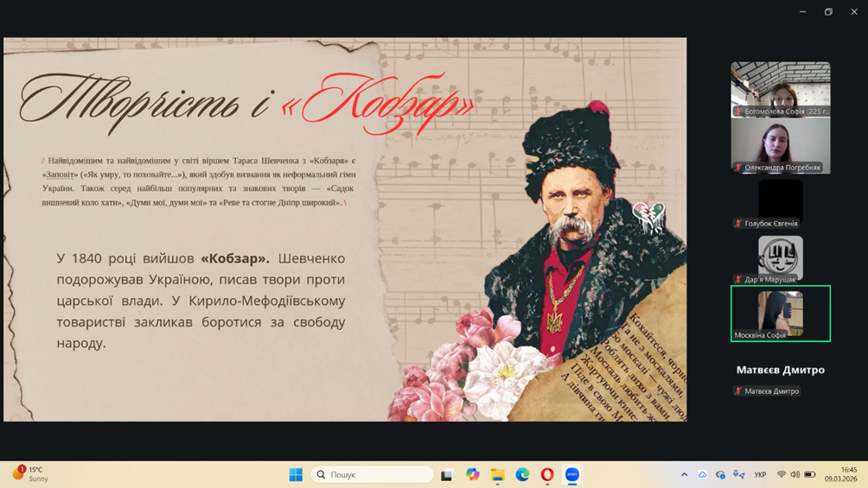This screenshot has width=868, height=488.
Task: Launch Copilot from the taskbar
Action: click(472, 474)
